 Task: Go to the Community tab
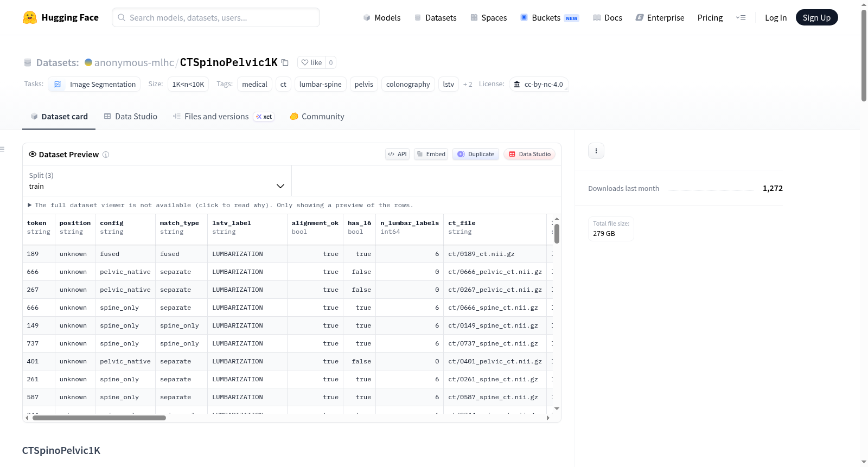[x=317, y=117]
